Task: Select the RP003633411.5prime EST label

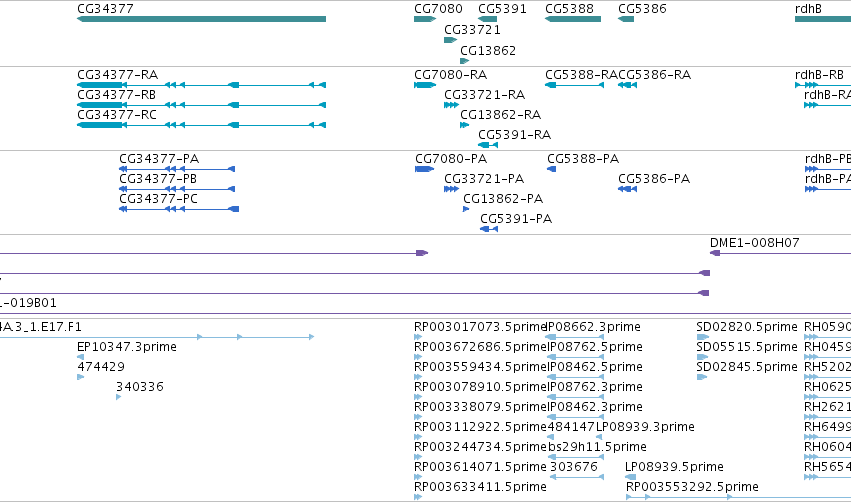Action: [480, 487]
